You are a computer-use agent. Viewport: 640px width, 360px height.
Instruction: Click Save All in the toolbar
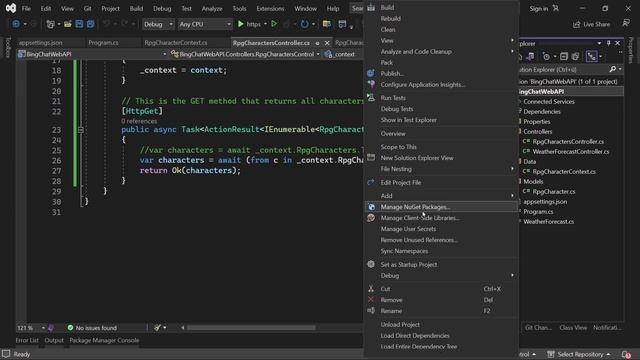[x=90, y=24]
